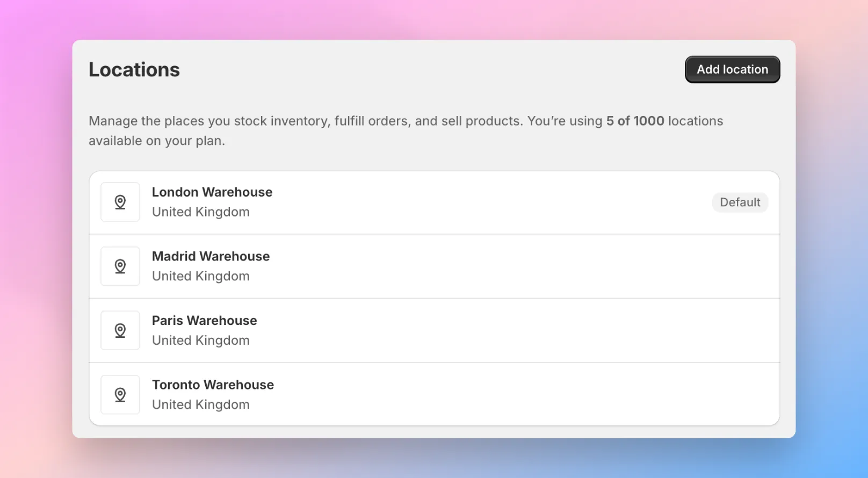This screenshot has width=868, height=478.
Task: Click United Kingdom under Madrid Warehouse
Action: 201,276
